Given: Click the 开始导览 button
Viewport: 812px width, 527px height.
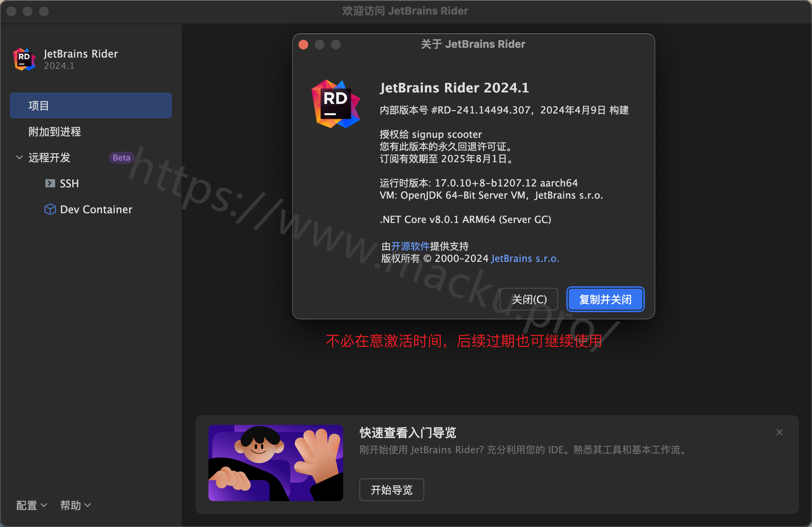Looking at the screenshot, I should point(392,490).
